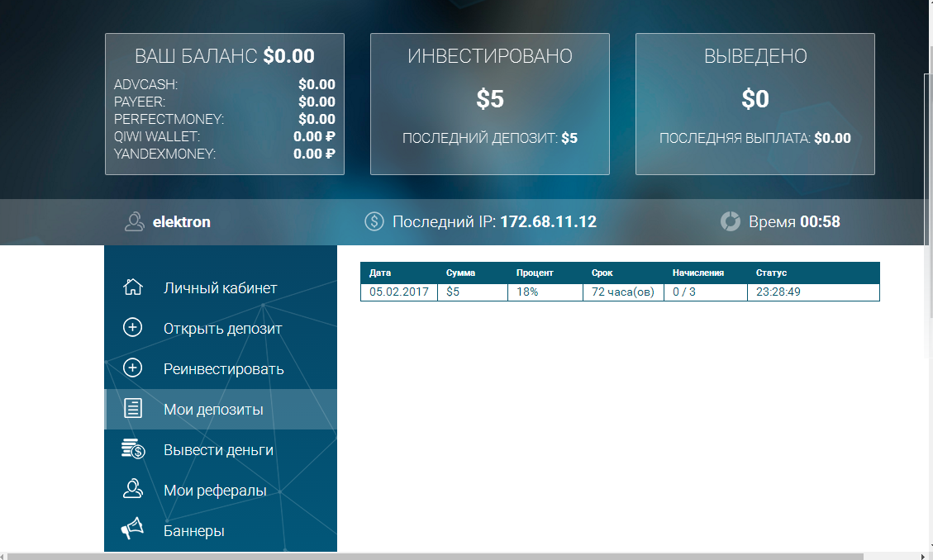Click the Статус column header
This screenshot has width=933, height=560.
771,272
